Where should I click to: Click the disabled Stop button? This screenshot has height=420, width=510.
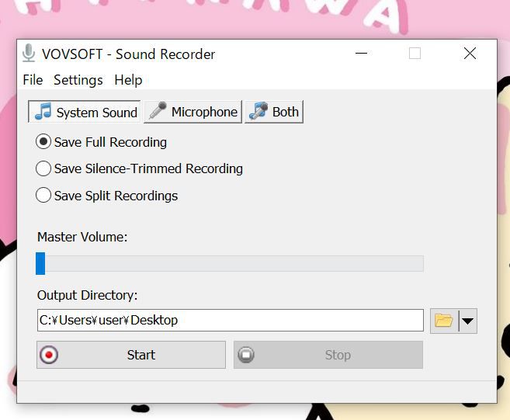328,355
